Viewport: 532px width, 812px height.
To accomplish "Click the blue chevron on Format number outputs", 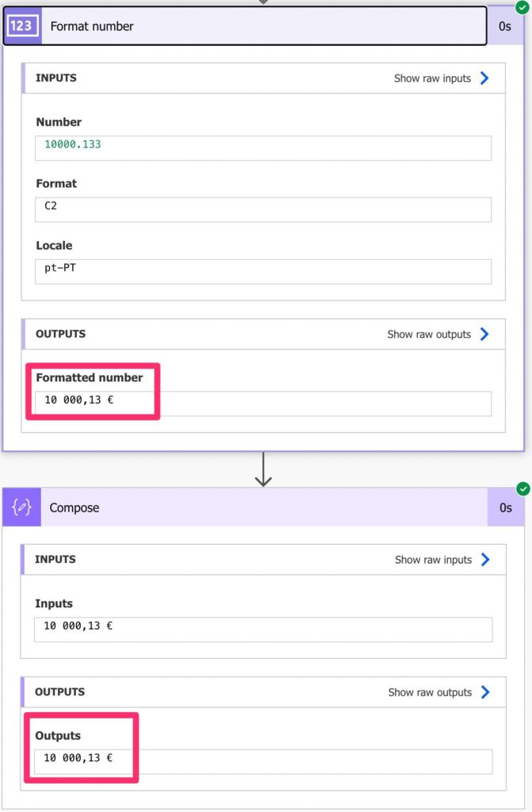I will [484, 334].
